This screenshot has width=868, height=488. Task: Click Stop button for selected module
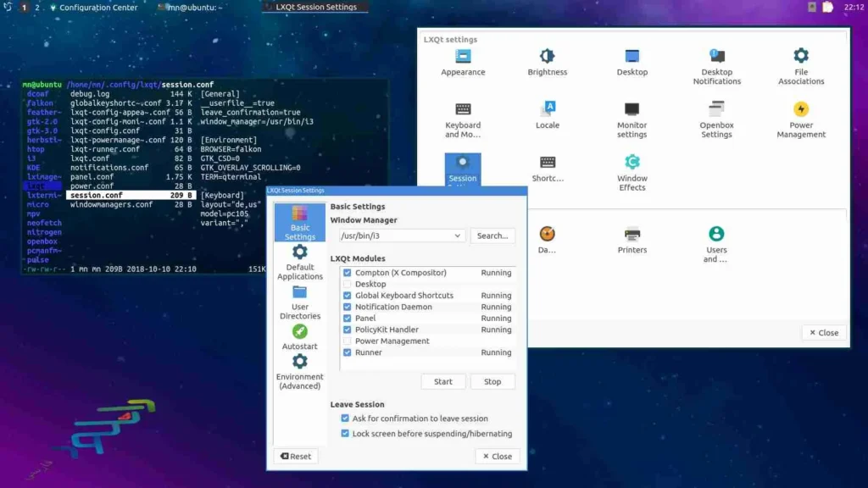492,382
